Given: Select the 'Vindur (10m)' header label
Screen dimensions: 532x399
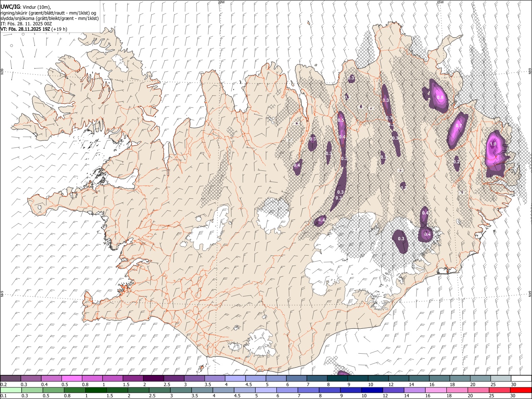Looking at the screenshot, I should point(37,7).
